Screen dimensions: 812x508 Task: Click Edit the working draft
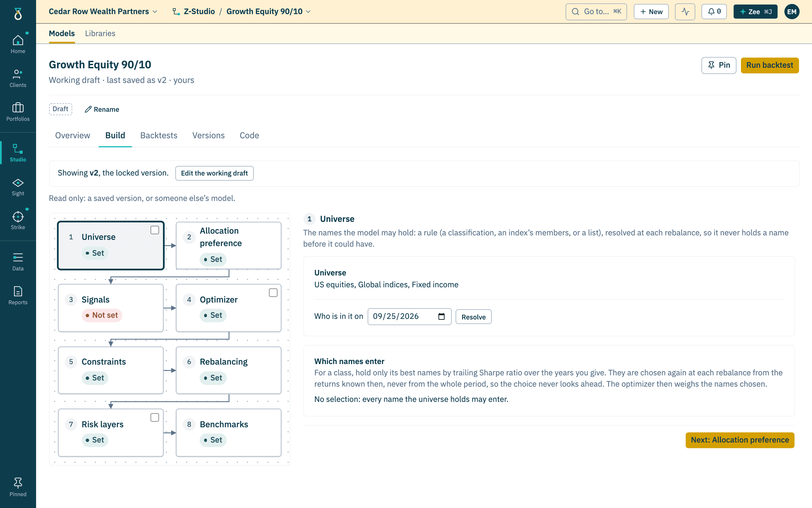[x=214, y=173]
